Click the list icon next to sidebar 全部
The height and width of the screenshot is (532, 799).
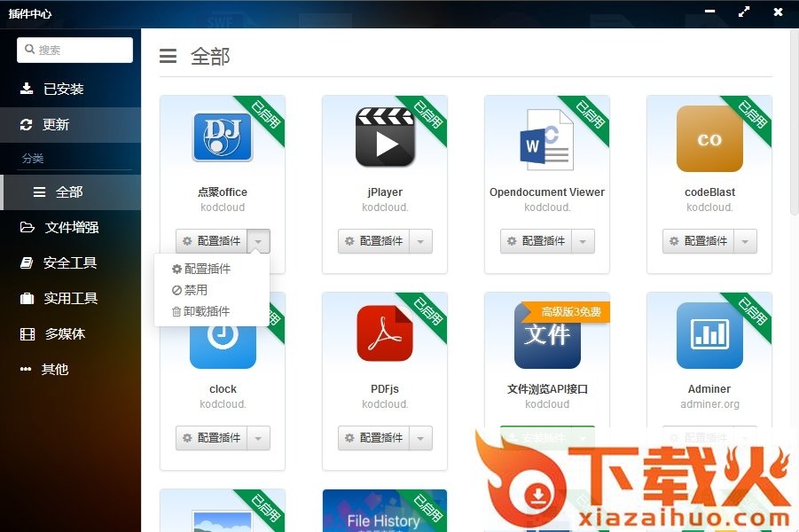[x=39, y=192]
